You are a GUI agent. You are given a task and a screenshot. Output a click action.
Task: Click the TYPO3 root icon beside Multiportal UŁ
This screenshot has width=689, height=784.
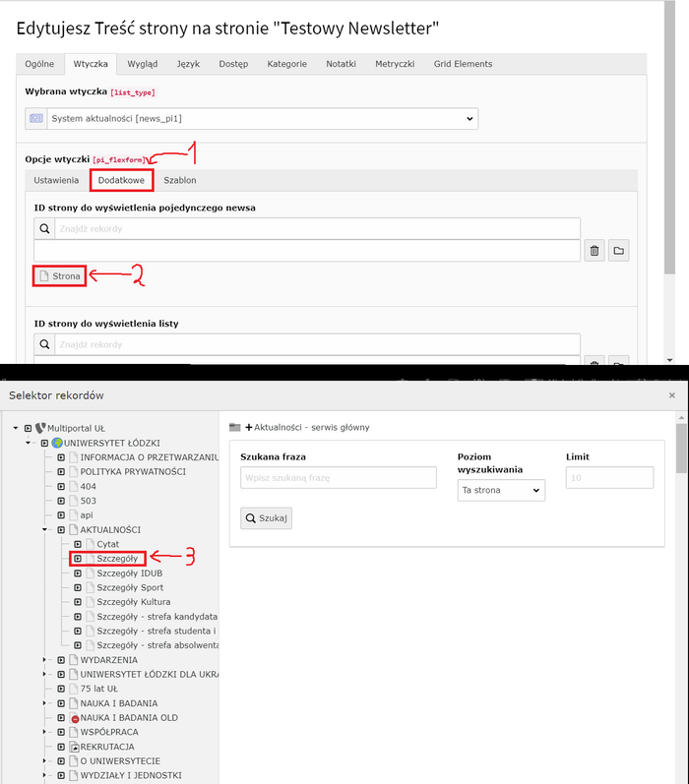[x=40, y=429]
